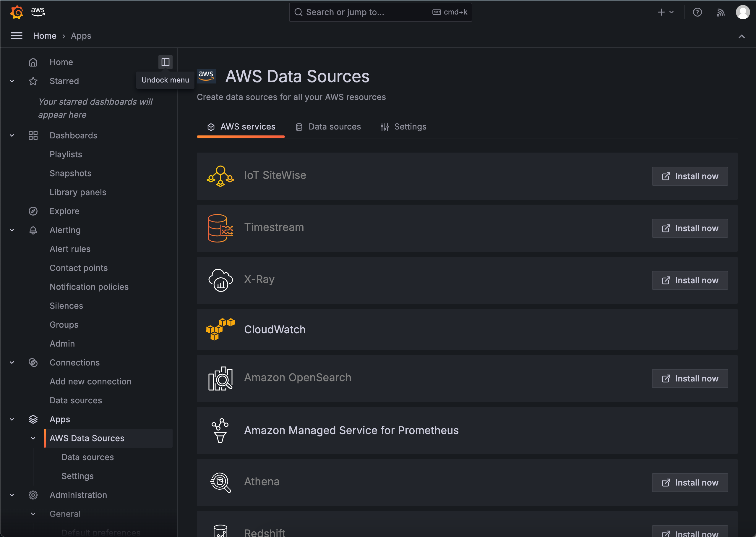The height and width of the screenshot is (537, 756).
Task: Open Groups under Alerting
Action: [64, 325]
